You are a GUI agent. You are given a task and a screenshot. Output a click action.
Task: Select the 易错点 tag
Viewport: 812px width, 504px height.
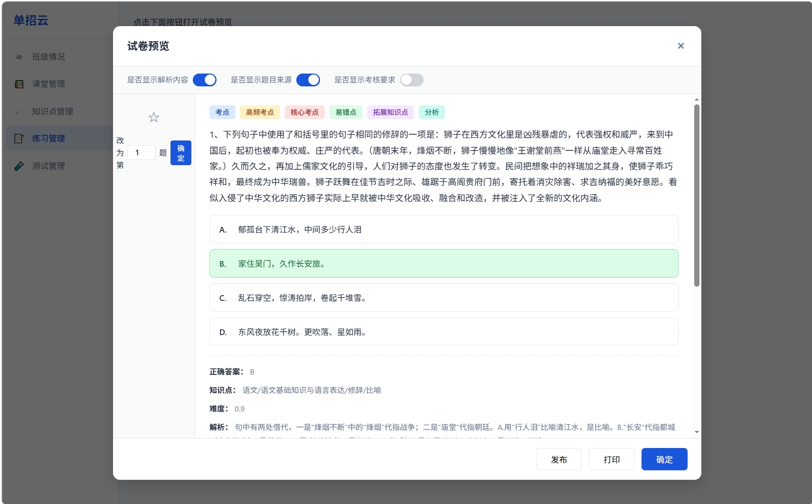[x=346, y=112]
